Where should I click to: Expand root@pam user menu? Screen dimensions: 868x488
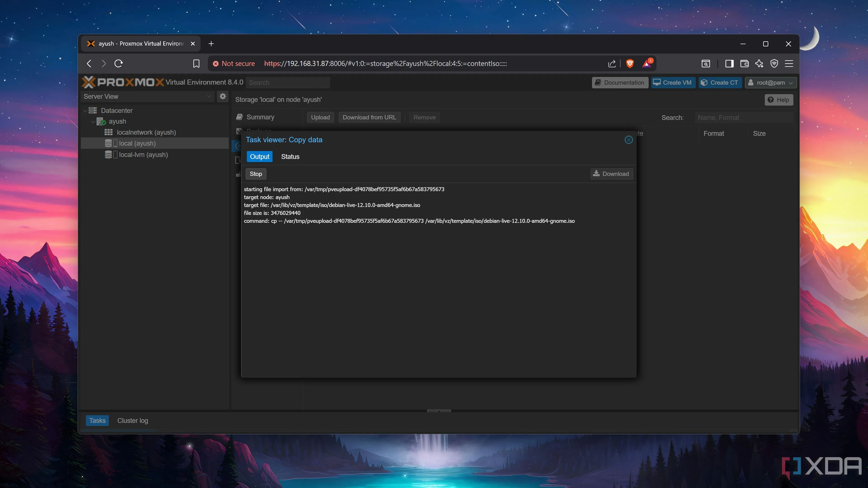coord(771,82)
